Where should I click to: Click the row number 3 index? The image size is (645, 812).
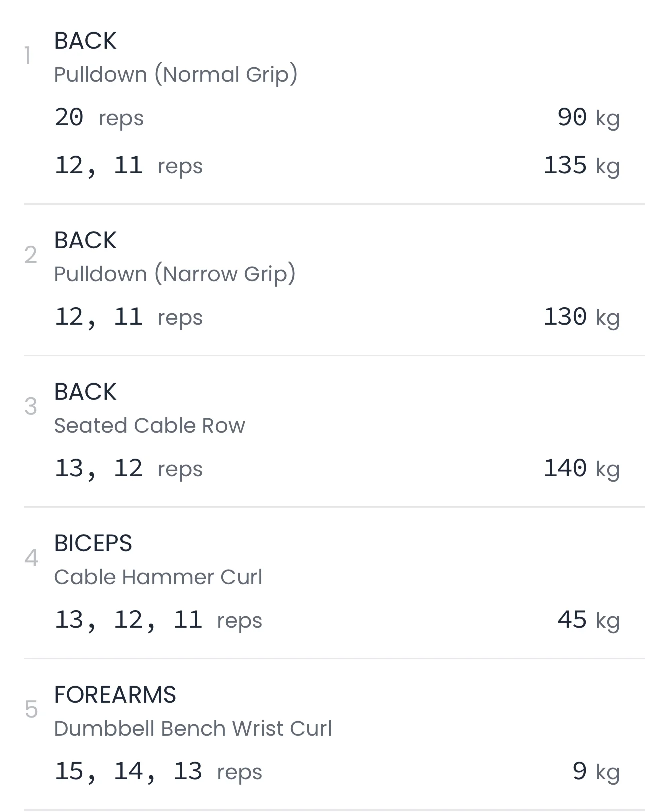click(x=31, y=407)
